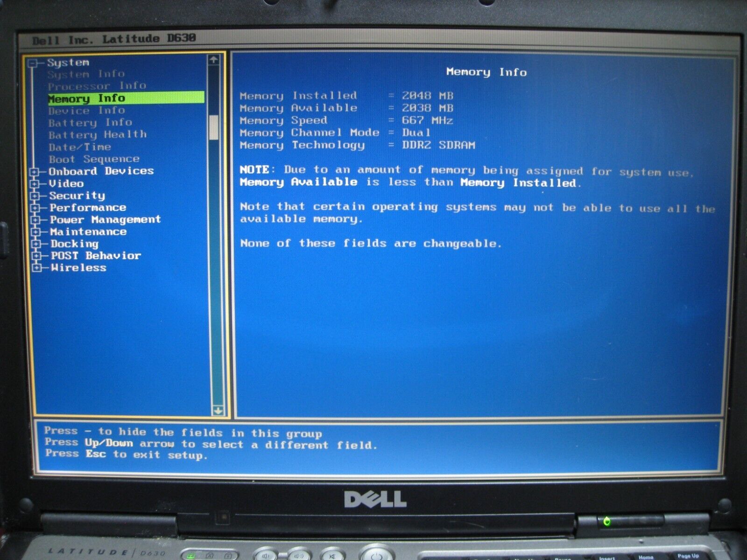This screenshot has width=747, height=560.
Task: Expand the Power Management group
Action: pos(35,220)
